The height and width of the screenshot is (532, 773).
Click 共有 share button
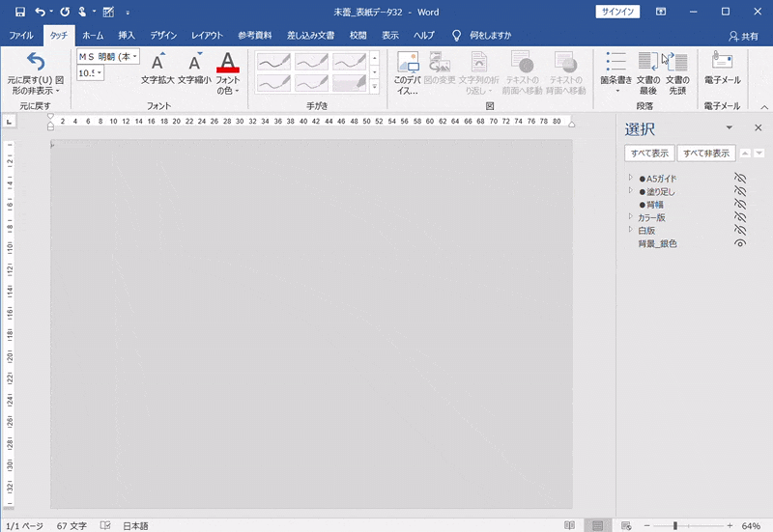click(x=743, y=36)
